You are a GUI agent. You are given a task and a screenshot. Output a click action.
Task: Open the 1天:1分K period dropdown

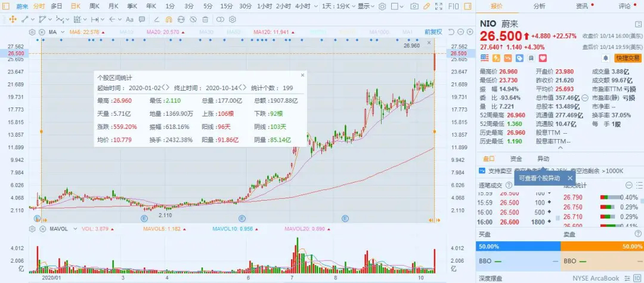[338, 6]
